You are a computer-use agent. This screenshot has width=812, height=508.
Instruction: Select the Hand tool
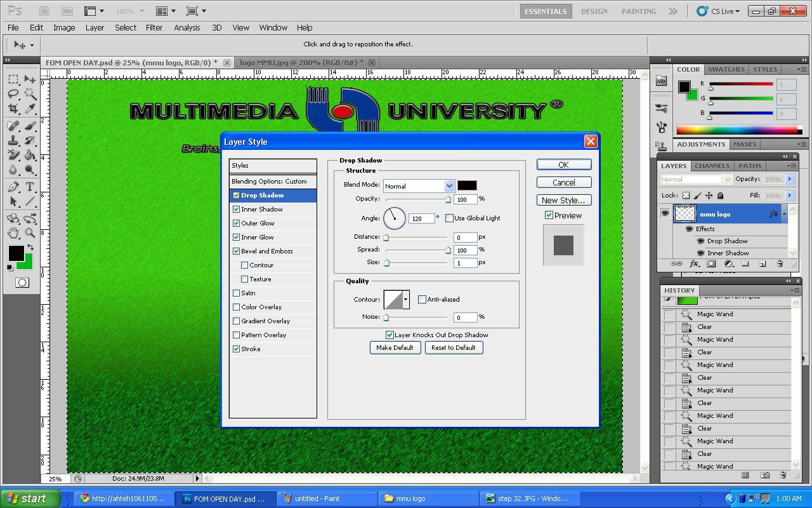click(13, 234)
